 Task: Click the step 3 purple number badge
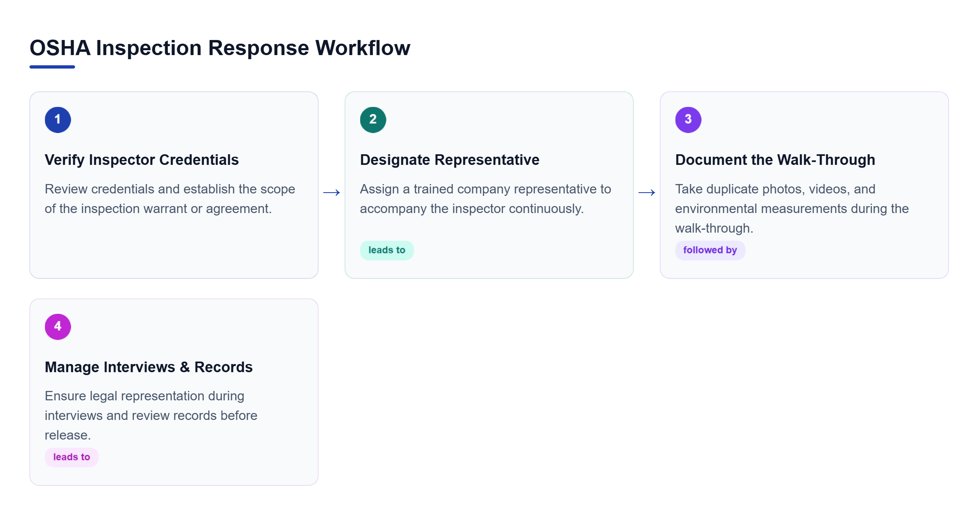click(x=688, y=120)
